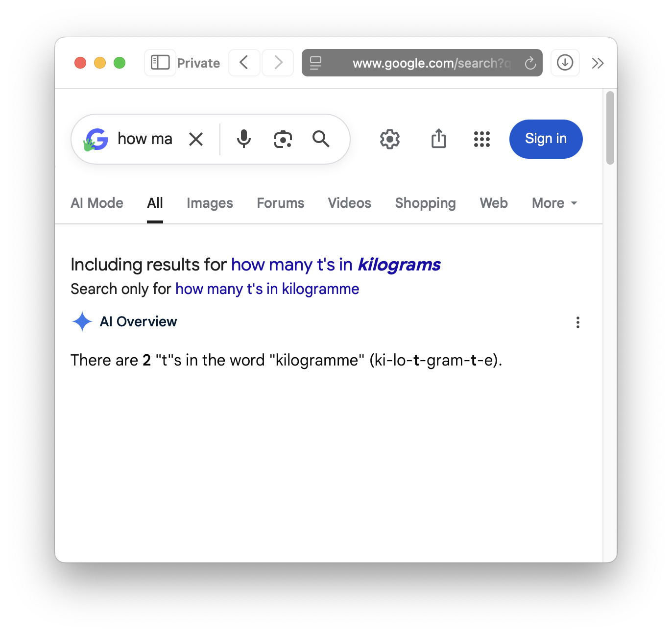Run the search with the magnifier icon
Image resolution: width=672 pixels, height=635 pixels.
(321, 139)
